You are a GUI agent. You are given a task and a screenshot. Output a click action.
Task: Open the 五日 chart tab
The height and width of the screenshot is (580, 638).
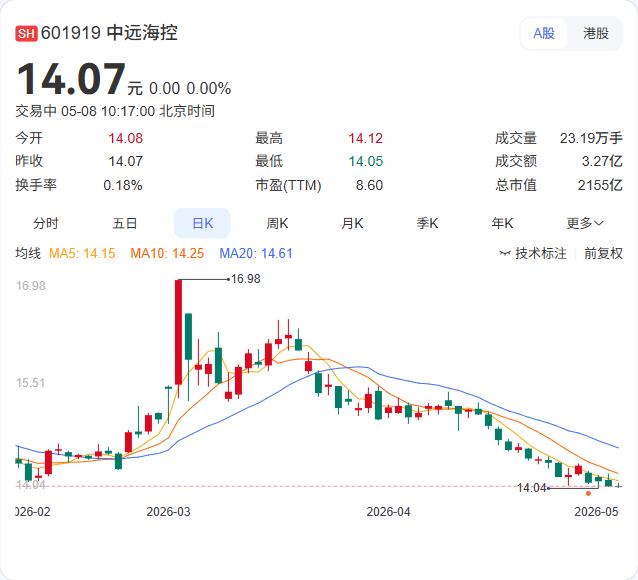[125, 223]
